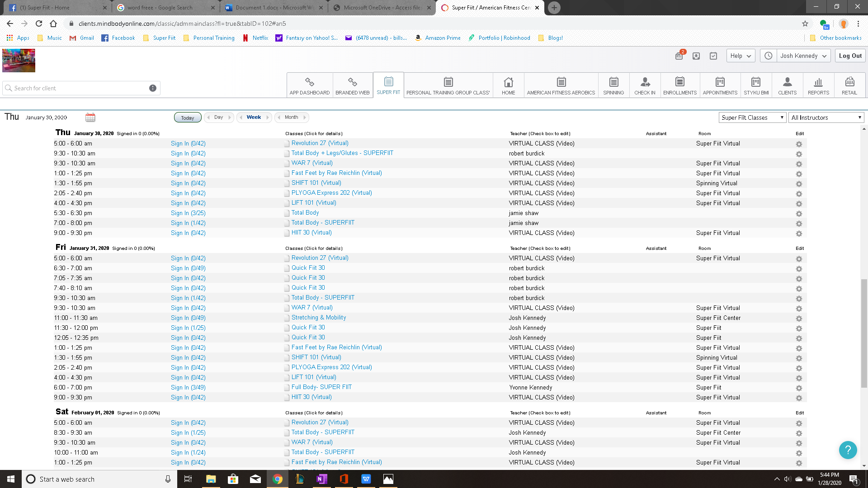
Task: Open File Explorer from the taskbar
Action: point(211,479)
